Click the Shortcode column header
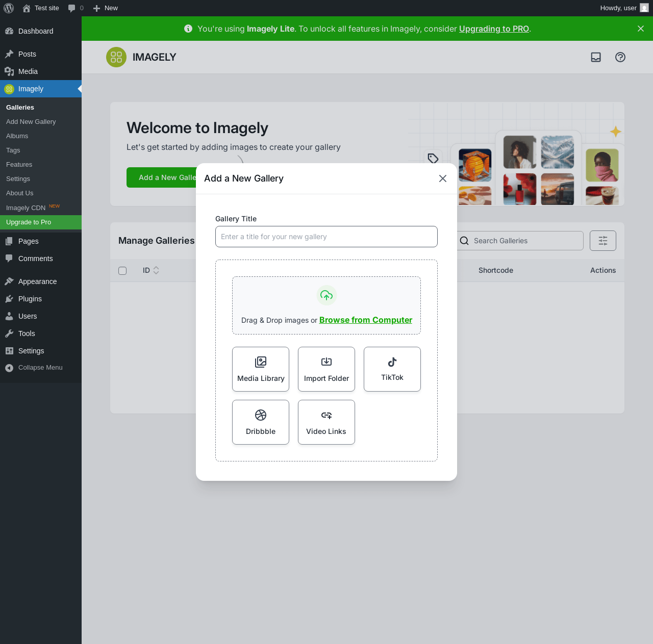 [496, 270]
